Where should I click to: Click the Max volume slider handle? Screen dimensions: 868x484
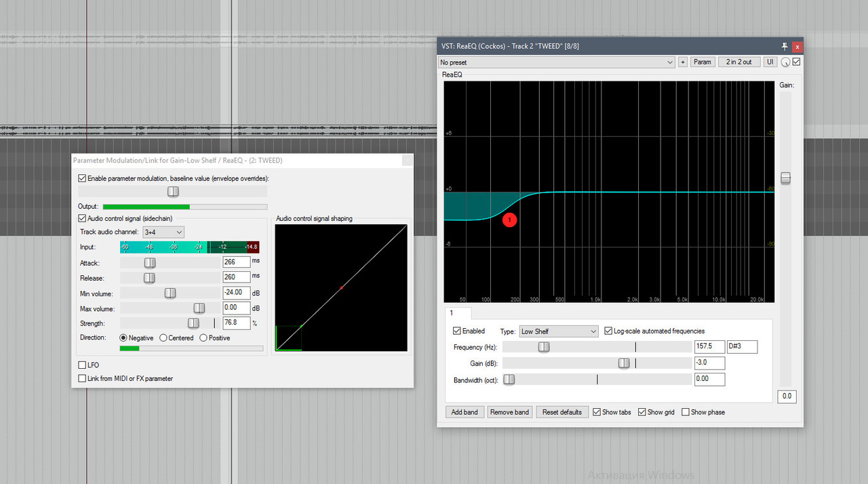(199, 308)
